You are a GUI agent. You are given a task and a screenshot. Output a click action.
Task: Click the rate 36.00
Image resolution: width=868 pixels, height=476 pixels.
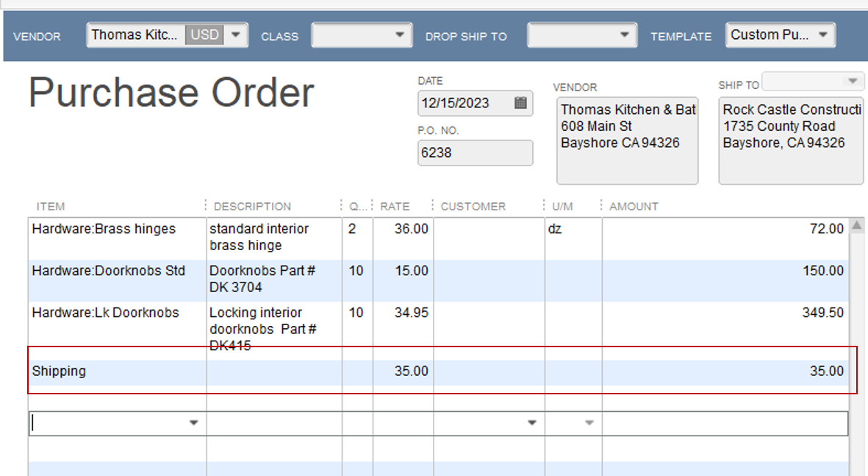412,229
